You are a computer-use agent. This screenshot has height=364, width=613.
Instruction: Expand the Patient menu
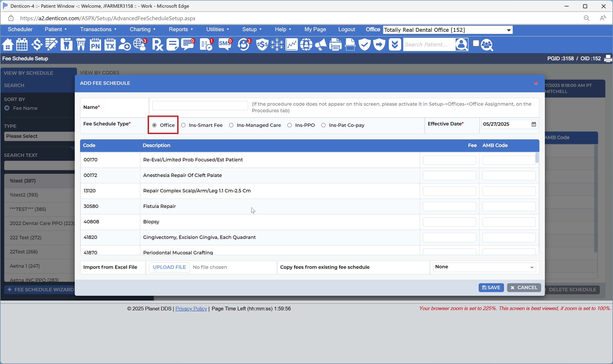(55, 29)
